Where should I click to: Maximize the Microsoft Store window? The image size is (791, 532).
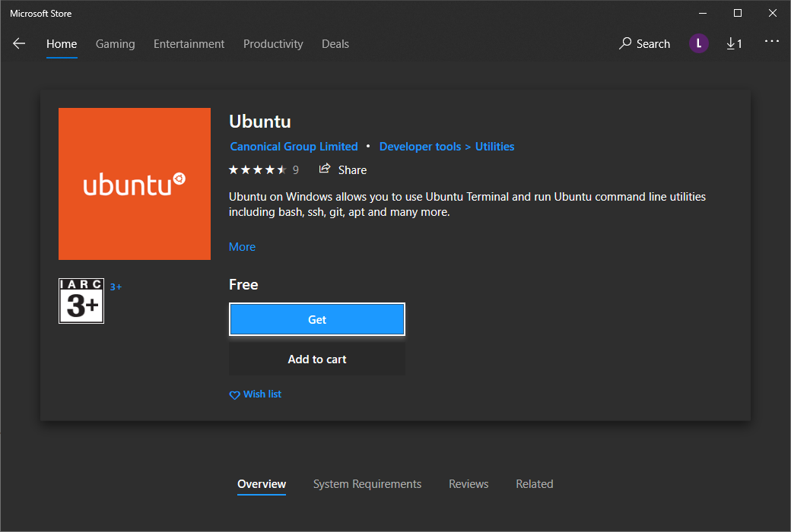pyautogui.click(x=737, y=13)
